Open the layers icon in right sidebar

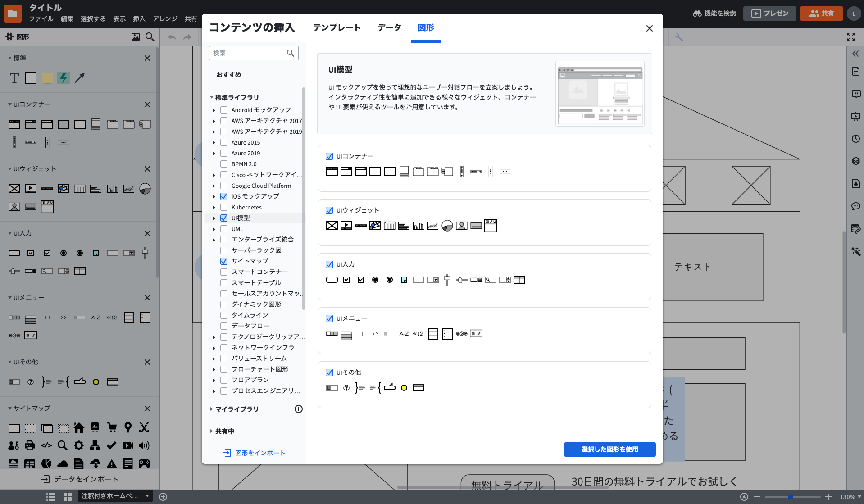click(856, 161)
